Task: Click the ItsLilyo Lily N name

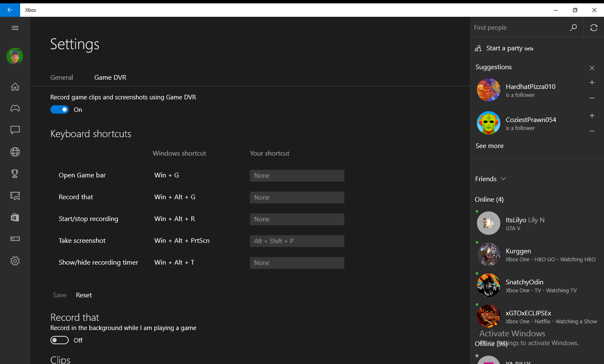Action: (x=525, y=220)
